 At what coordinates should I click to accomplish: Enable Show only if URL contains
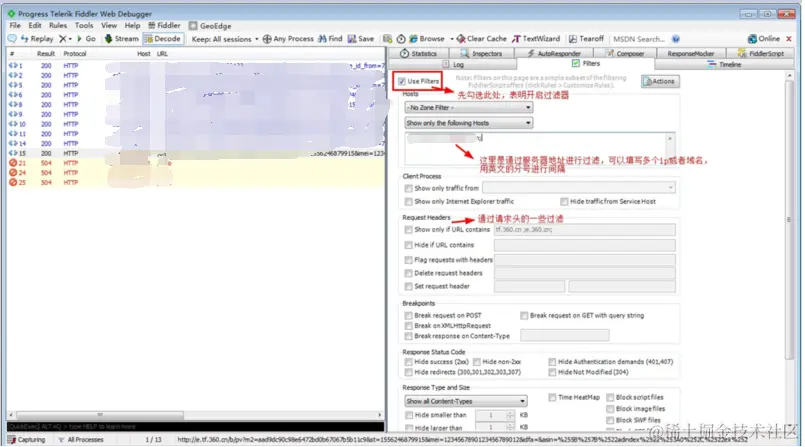click(x=409, y=230)
